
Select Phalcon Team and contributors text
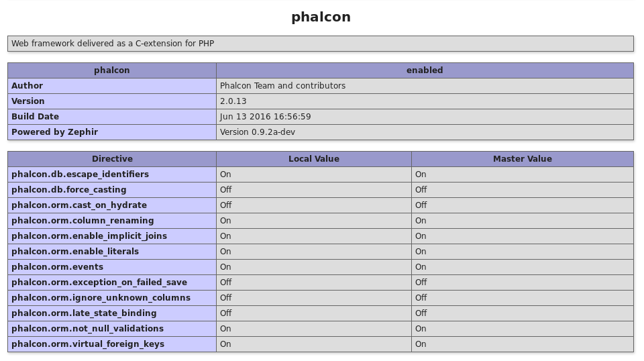tap(282, 86)
